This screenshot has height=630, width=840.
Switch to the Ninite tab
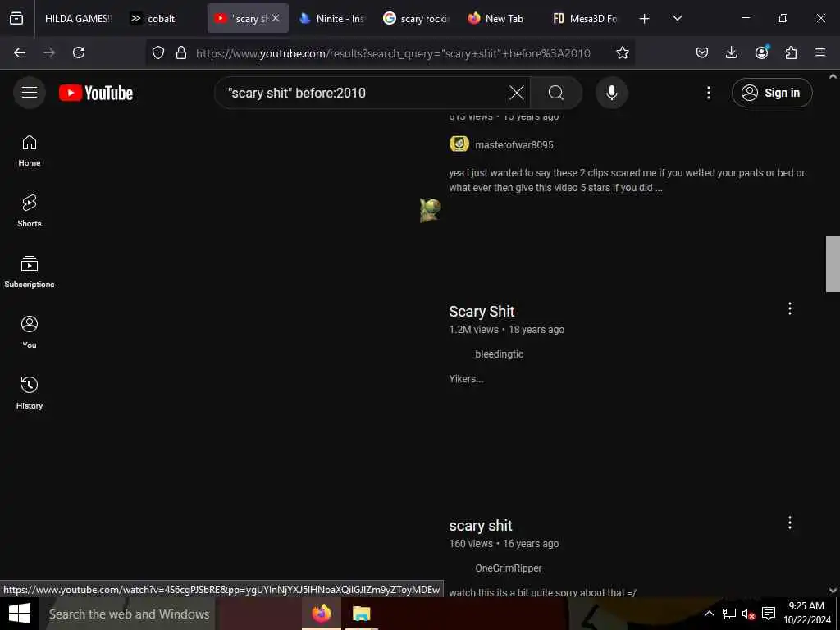tap(332, 18)
